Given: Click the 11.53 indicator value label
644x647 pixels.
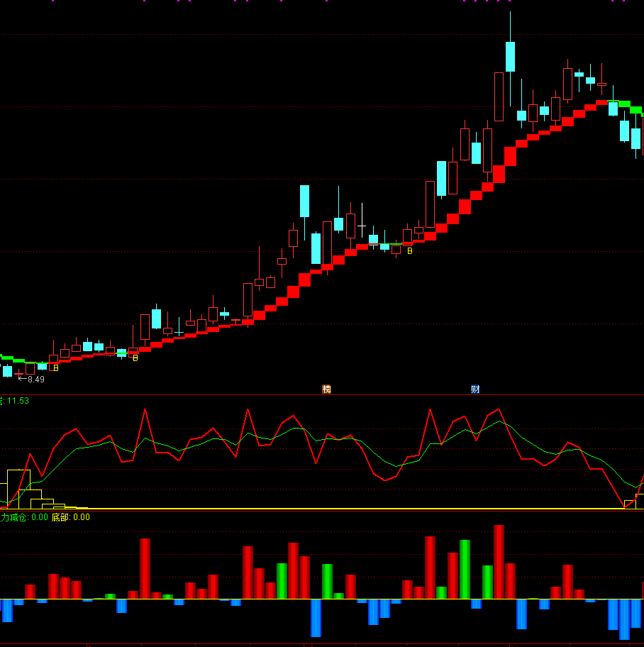Looking at the screenshot, I should pos(18,401).
